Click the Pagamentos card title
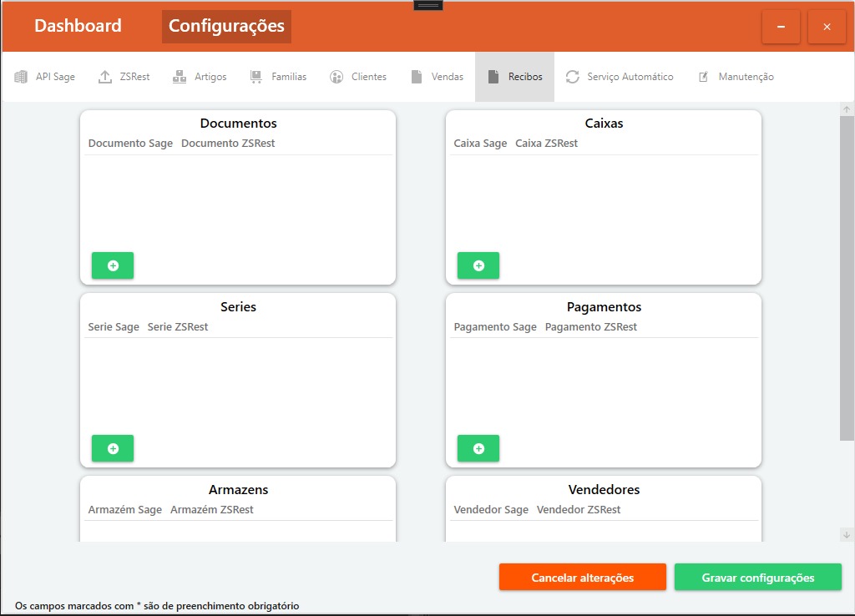Screen dimensions: 855x616 pyautogui.click(x=604, y=307)
